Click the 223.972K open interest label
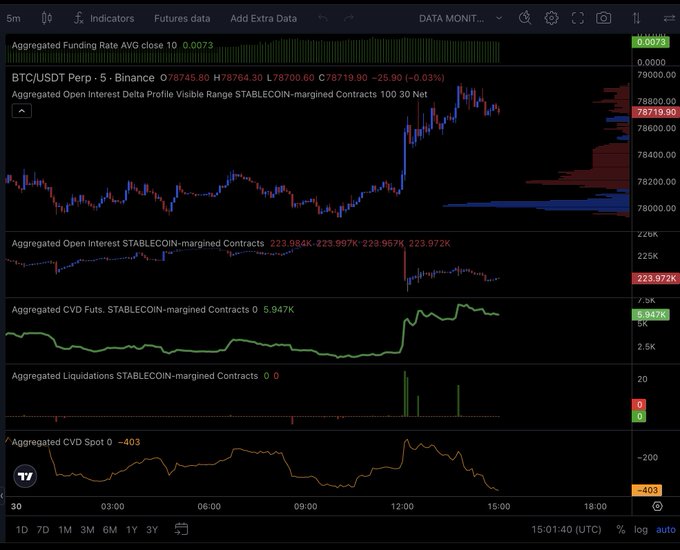Image resolution: width=680 pixels, height=550 pixels. pyautogui.click(x=656, y=278)
